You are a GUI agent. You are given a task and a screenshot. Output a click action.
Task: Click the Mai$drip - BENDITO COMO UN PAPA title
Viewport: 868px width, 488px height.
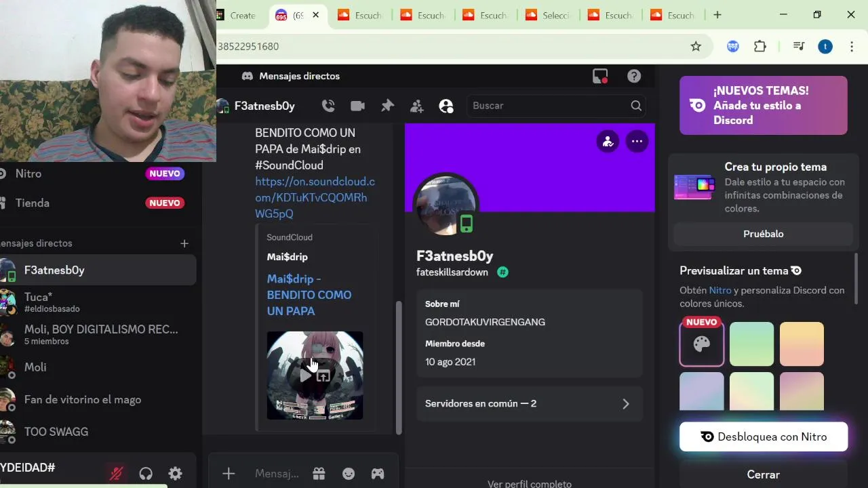coord(309,295)
